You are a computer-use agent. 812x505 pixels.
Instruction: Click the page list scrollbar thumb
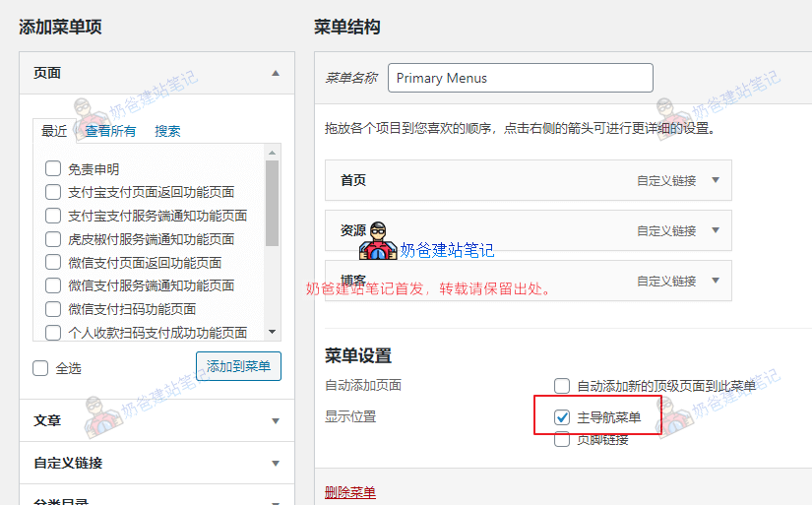273,202
